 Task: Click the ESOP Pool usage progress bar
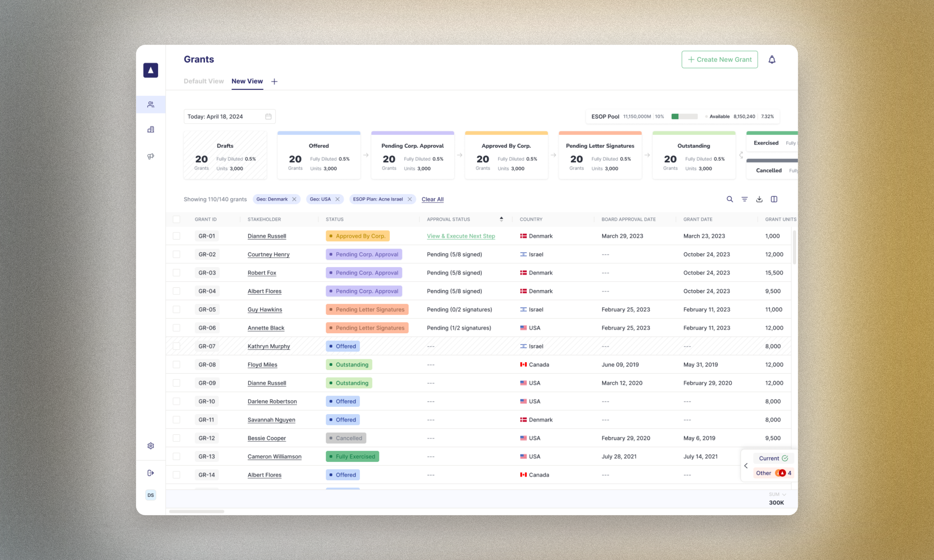click(x=685, y=117)
